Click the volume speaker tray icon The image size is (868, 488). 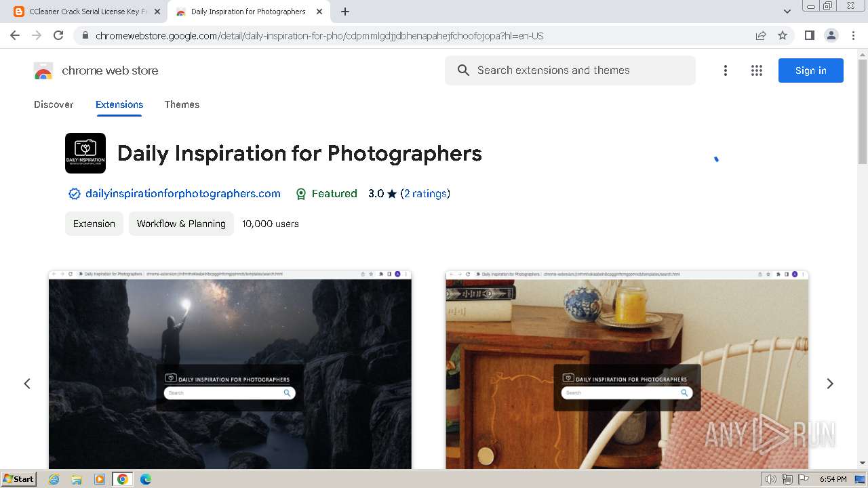pyautogui.click(x=770, y=479)
